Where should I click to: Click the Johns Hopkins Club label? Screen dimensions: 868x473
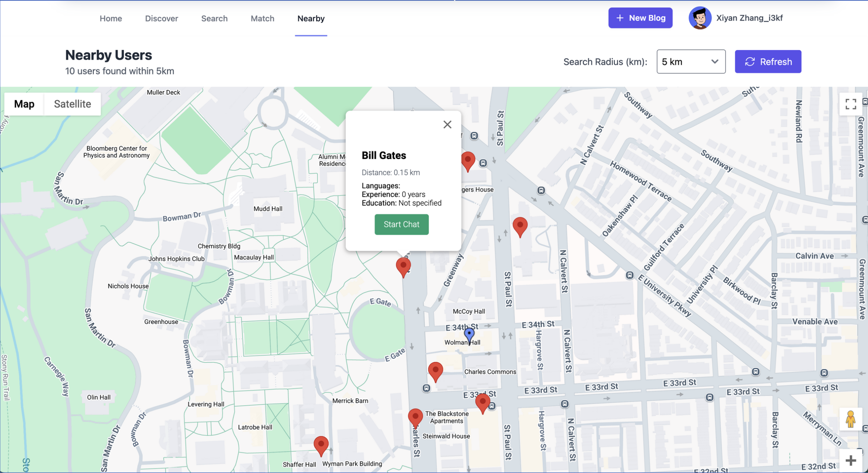pos(176,259)
